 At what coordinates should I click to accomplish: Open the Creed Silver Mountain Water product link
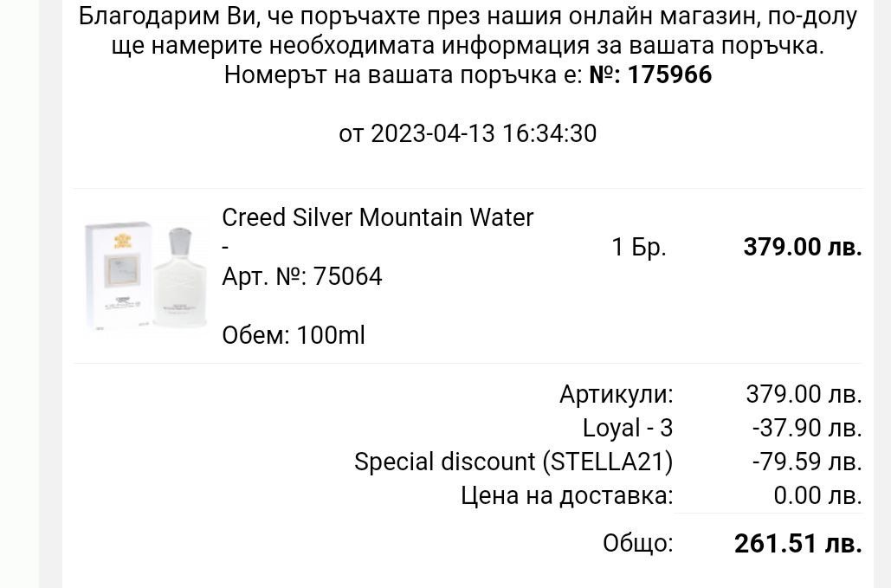[378, 217]
